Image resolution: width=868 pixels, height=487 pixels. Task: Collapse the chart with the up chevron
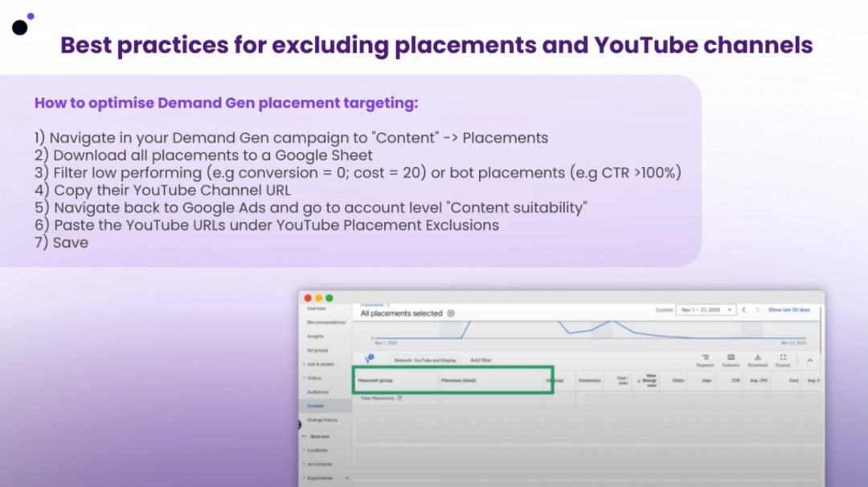point(810,360)
